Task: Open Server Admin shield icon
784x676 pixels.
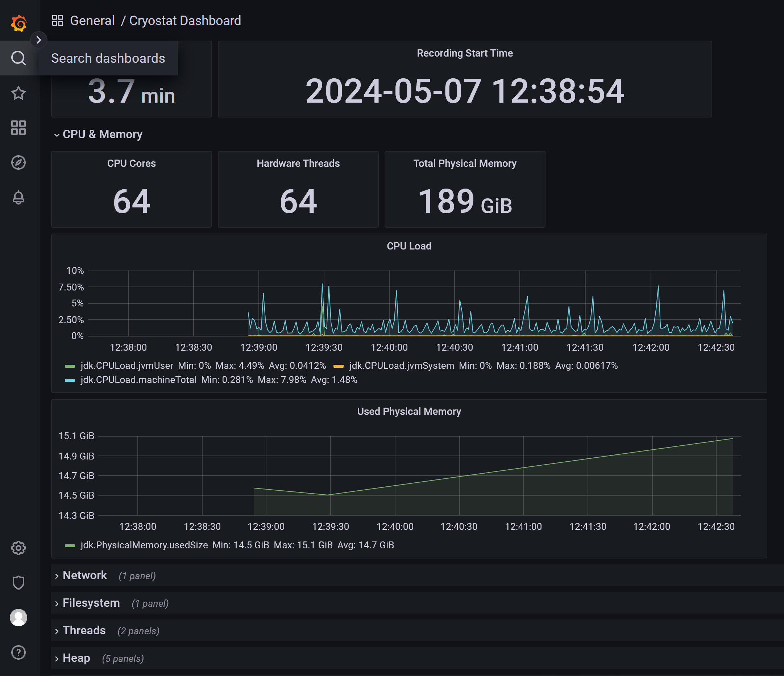Action: click(x=18, y=582)
